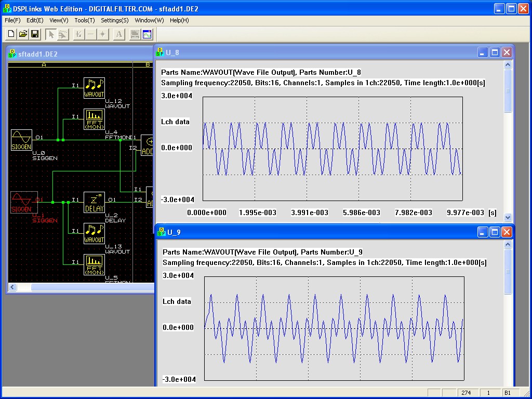Click the Save floppy disk icon
This screenshot has width=532, height=399.
pos(35,34)
